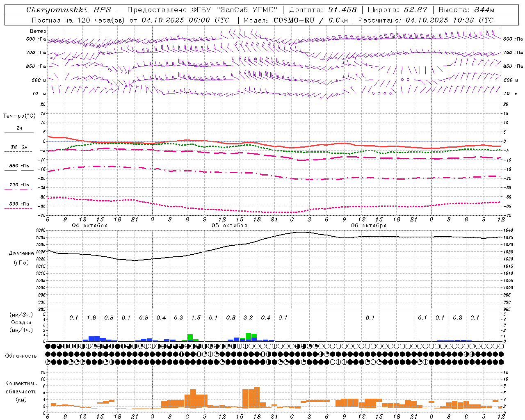525x420 pixels.
Task: Click the 1.9 precipitation value
Action: click(x=91, y=317)
